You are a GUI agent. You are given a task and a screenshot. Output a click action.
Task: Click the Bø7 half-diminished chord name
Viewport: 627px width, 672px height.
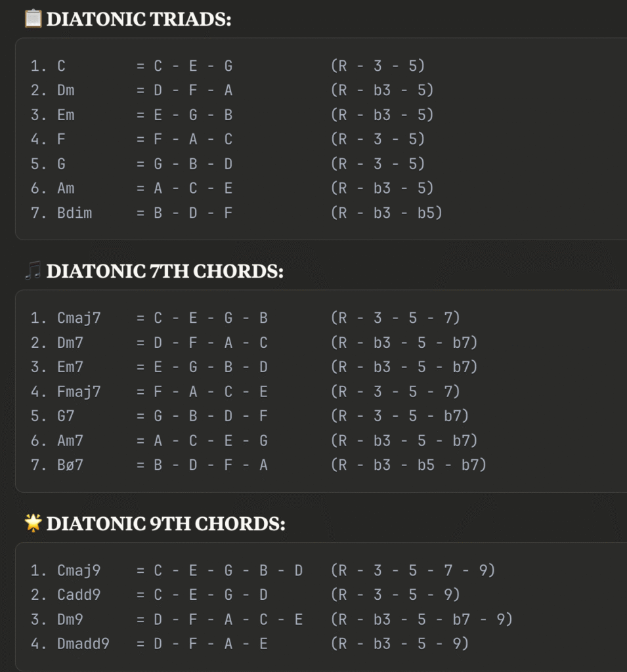coord(70,465)
